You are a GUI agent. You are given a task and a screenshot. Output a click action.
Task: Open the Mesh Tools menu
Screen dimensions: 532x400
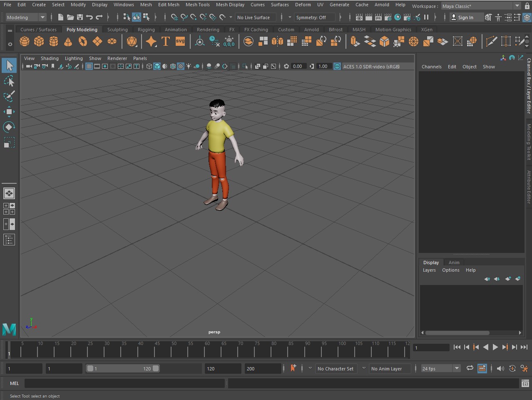click(x=197, y=5)
